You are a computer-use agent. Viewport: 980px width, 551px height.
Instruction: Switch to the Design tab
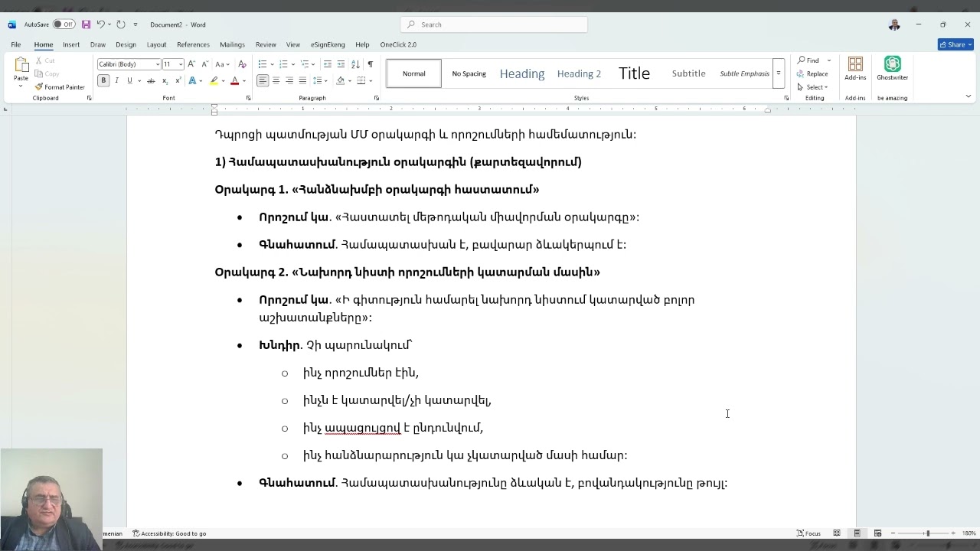(126, 44)
